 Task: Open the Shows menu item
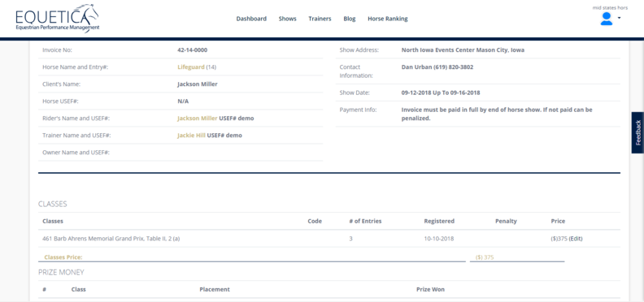[x=288, y=19]
